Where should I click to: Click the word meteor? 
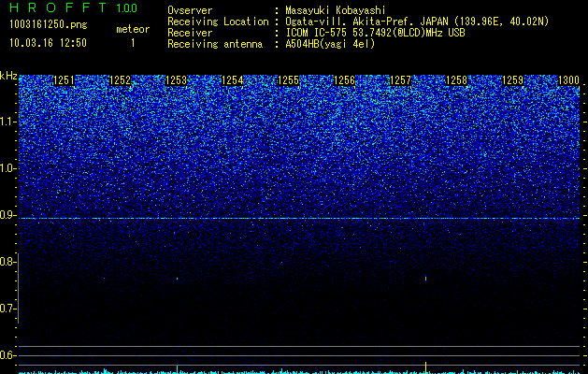pos(133,29)
